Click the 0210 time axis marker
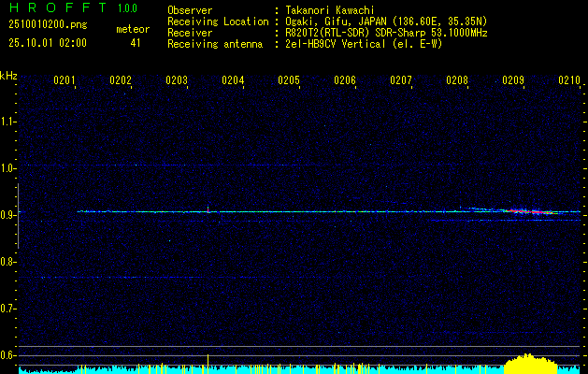Image resolution: width=588 pixels, height=374 pixels. [569, 80]
